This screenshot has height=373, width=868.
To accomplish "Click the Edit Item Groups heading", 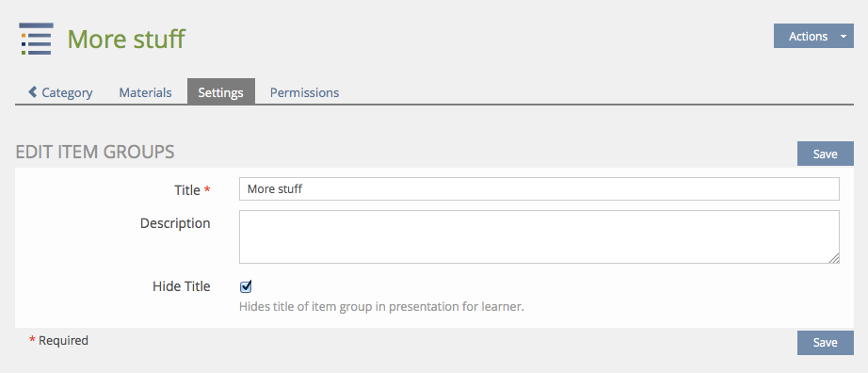I will click(x=95, y=152).
